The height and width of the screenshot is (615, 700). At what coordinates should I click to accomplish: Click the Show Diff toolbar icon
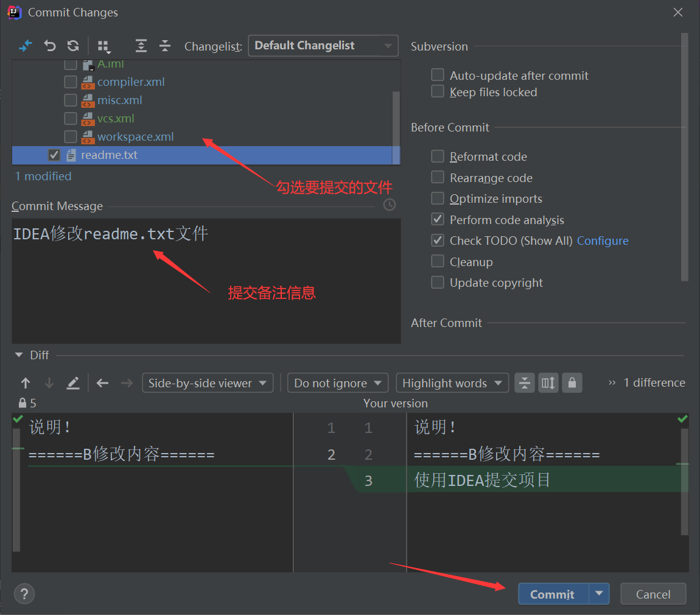coord(26,46)
